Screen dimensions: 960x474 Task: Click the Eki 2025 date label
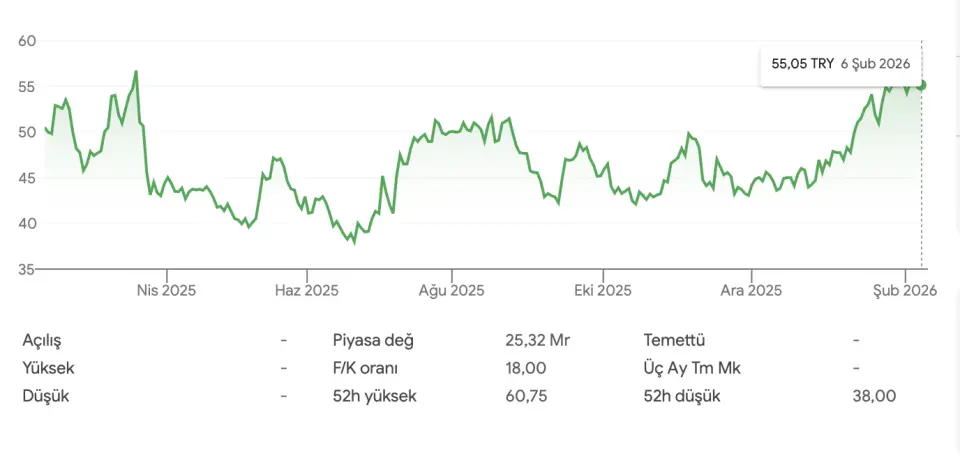tap(603, 291)
